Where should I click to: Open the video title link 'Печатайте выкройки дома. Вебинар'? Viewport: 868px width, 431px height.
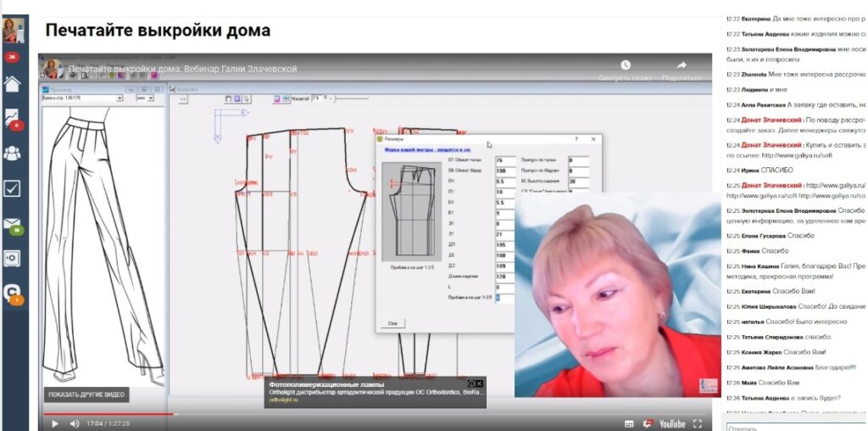[x=183, y=70]
